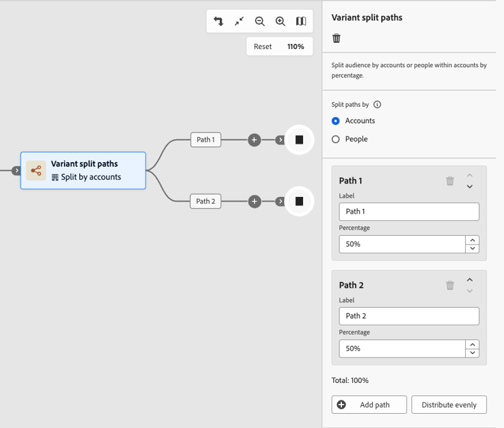Click the fit-to-screen collapse arrows icon
This screenshot has height=428, width=504.
(x=239, y=22)
